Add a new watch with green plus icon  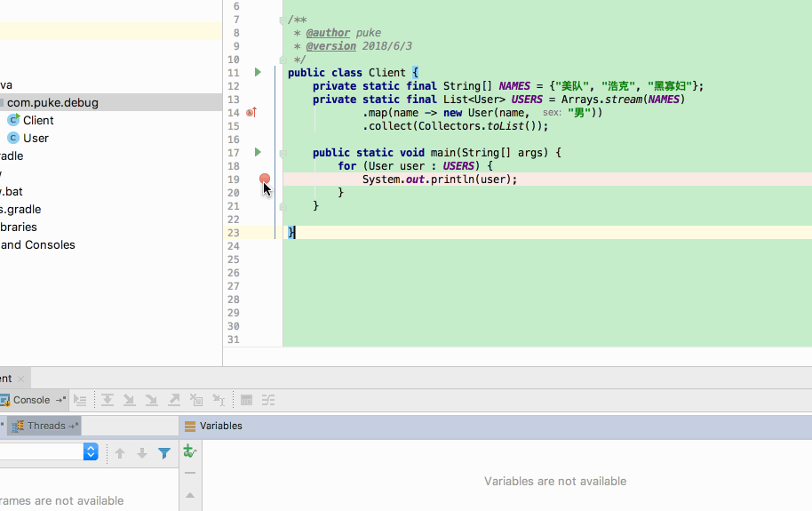[x=189, y=451]
